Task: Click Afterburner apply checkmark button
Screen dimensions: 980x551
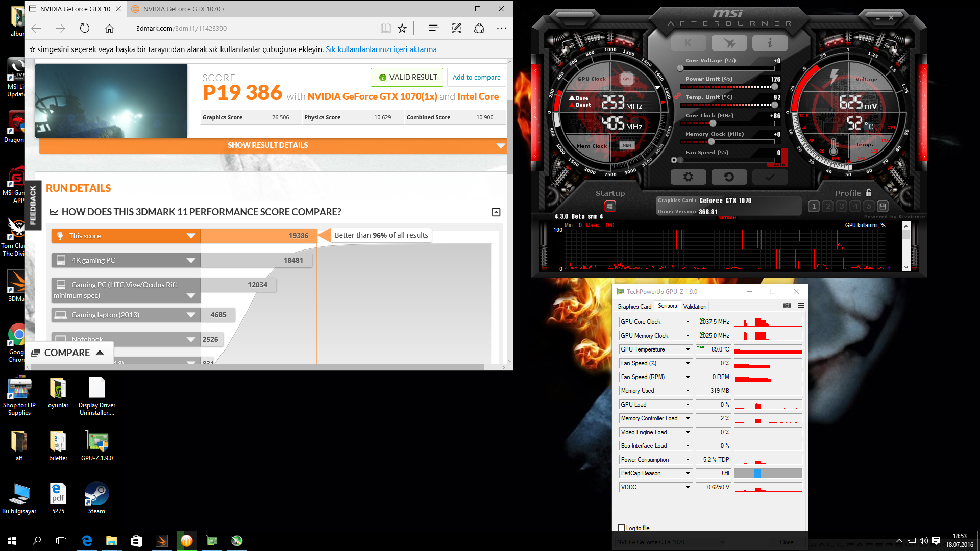Action: [x=770, y=177]
